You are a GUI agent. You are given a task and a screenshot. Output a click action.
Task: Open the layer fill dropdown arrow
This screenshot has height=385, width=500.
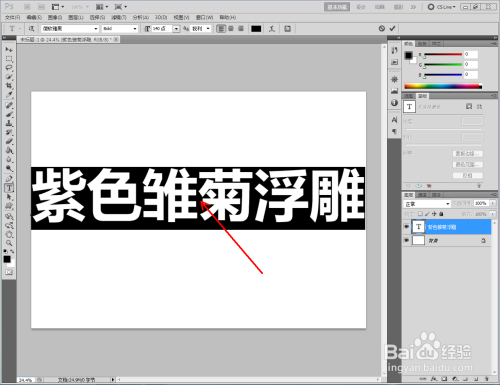pyautogui.click(x=493, y=214)
